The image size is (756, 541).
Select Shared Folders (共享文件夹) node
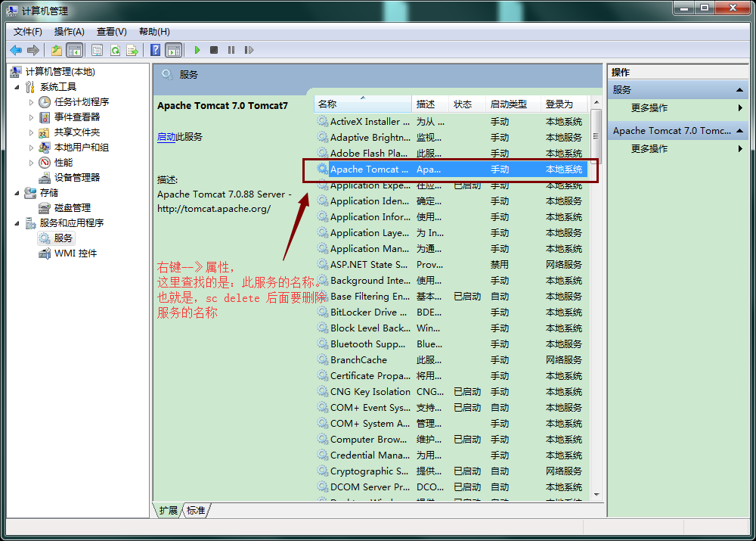77,132
